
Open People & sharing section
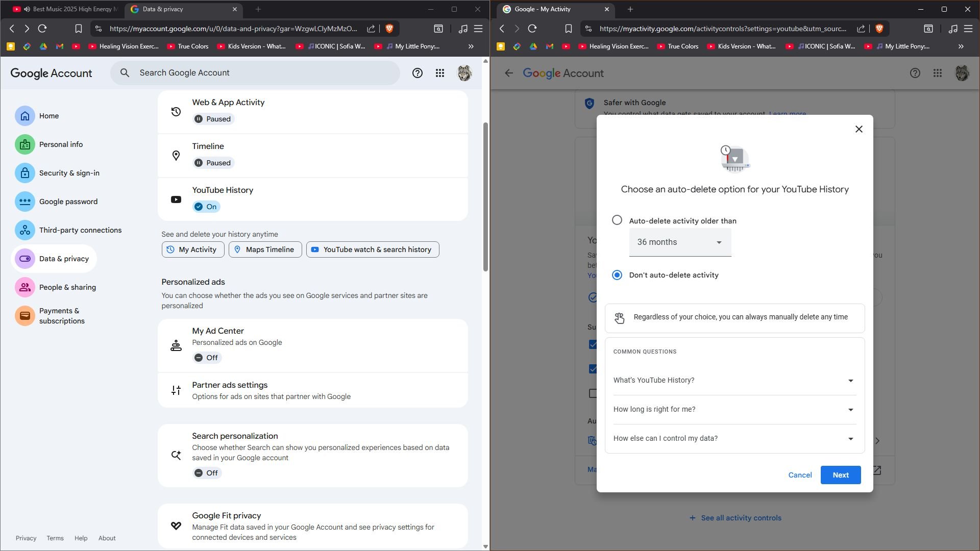(56, 288)
